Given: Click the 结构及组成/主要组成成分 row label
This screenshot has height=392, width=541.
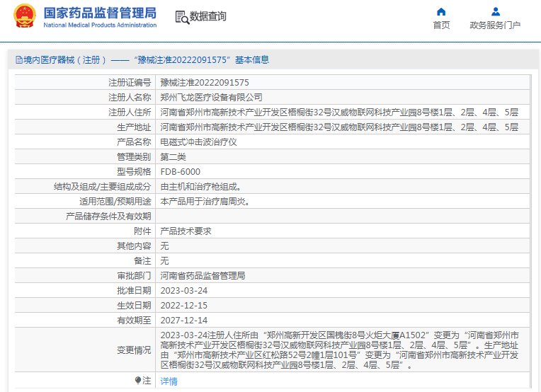Looking at the screenshot, I should coord(103,187).
